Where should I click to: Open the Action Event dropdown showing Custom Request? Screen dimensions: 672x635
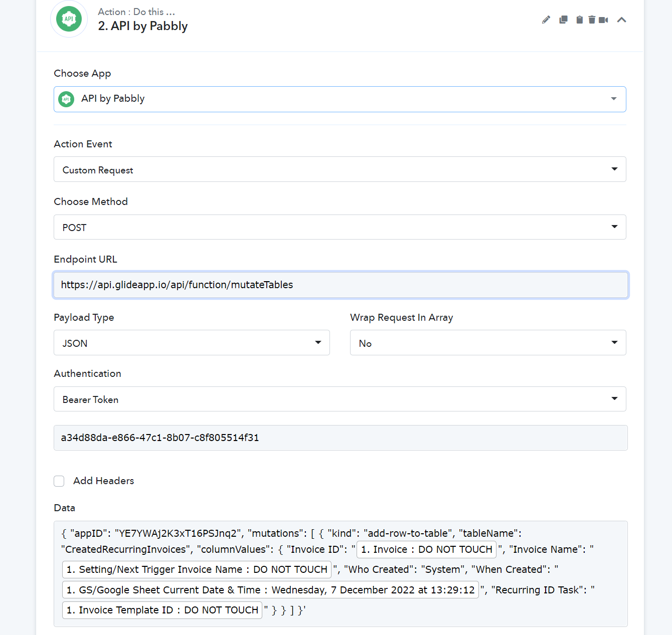(340, 169)
